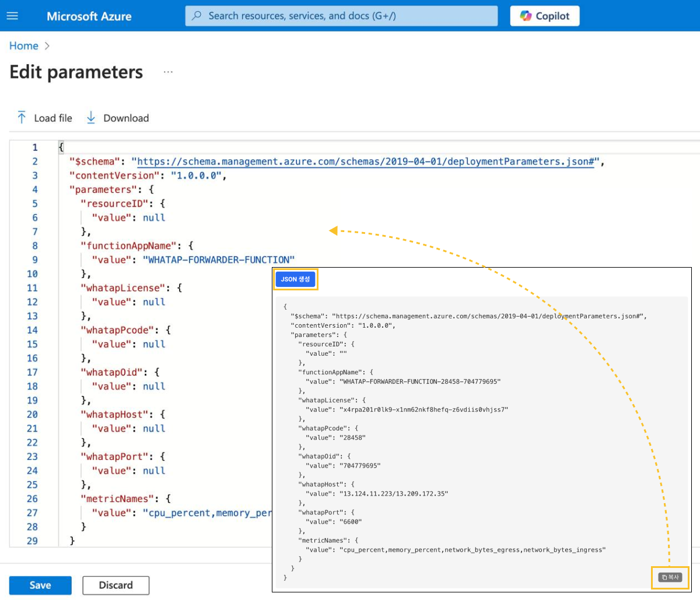Click the Microsoft Azure logo text
This screenshot has width=700, height=600.
coord(89,16)
